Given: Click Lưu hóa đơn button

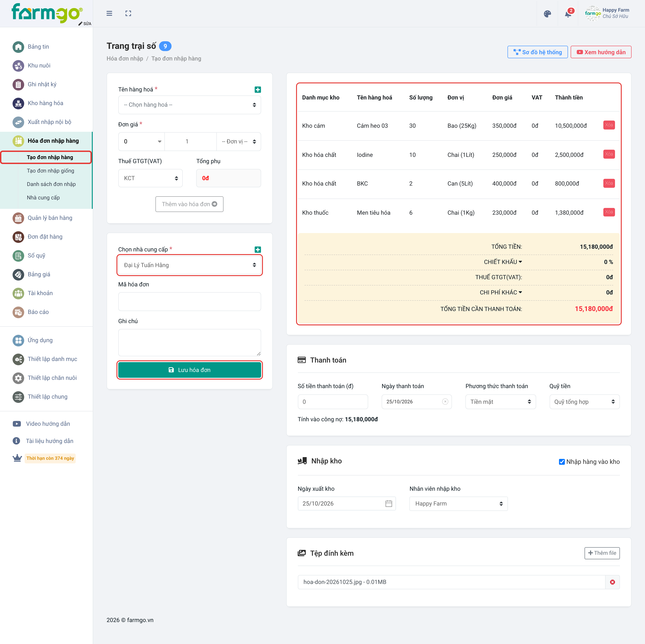Looking at the screenshot, I should coord(189,370).
